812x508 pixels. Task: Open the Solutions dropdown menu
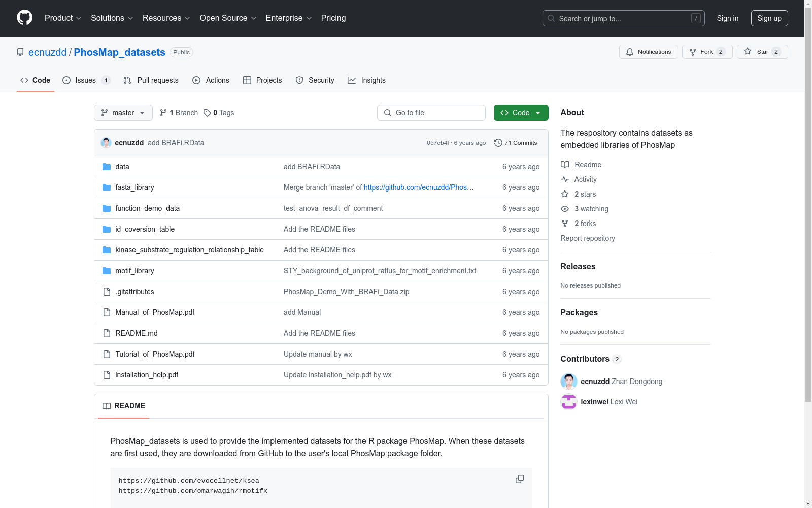(x=112, y=18)
